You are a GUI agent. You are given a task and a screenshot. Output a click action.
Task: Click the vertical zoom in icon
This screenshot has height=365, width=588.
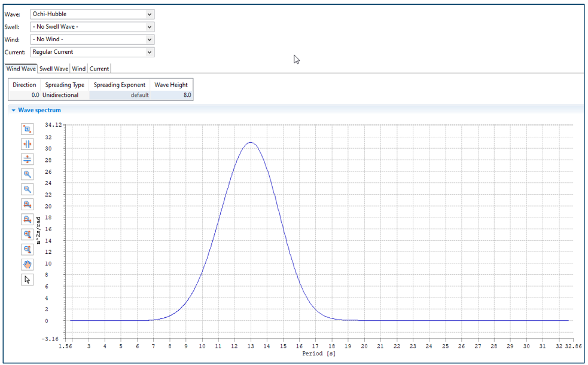27,234
